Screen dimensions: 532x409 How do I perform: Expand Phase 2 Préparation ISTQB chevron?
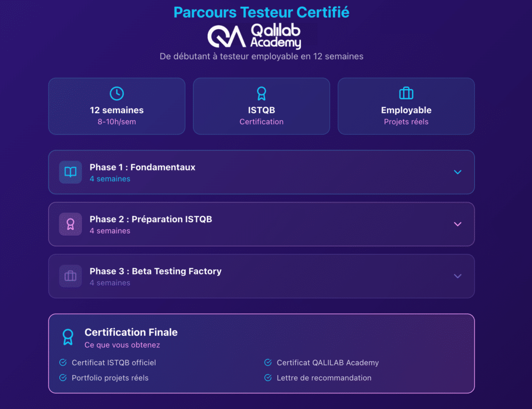point(458,224)
